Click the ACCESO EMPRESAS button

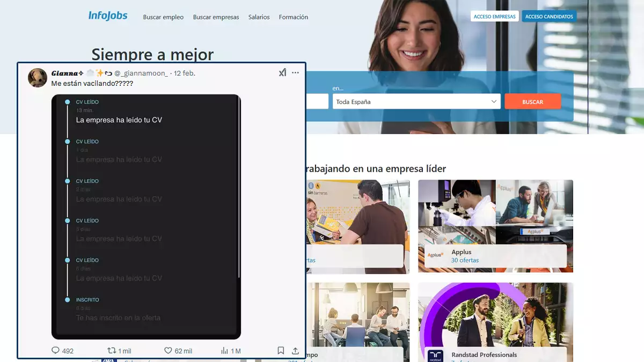pyautogui.click(x=495, y=17)
